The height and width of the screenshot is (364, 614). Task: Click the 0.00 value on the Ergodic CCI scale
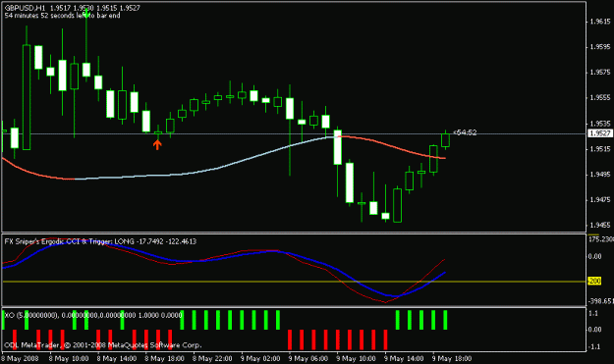pos(594,256)
